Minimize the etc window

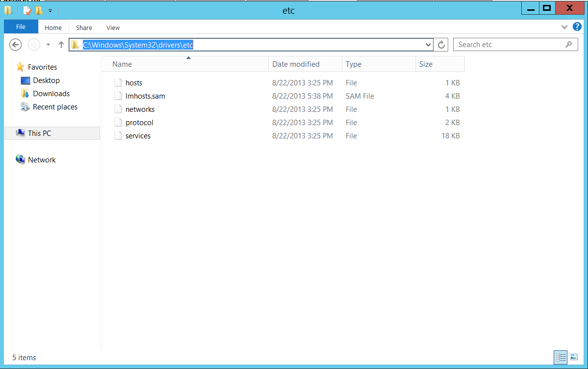531,8
